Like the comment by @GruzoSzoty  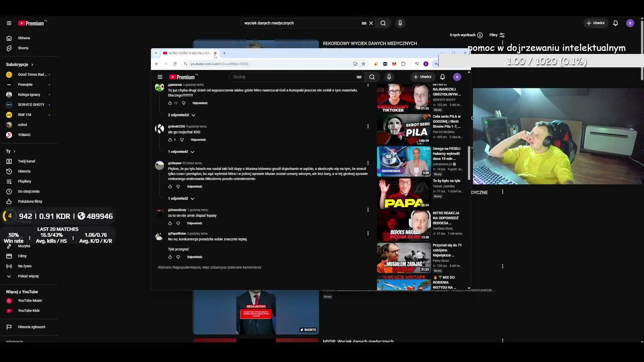[170, 223]
